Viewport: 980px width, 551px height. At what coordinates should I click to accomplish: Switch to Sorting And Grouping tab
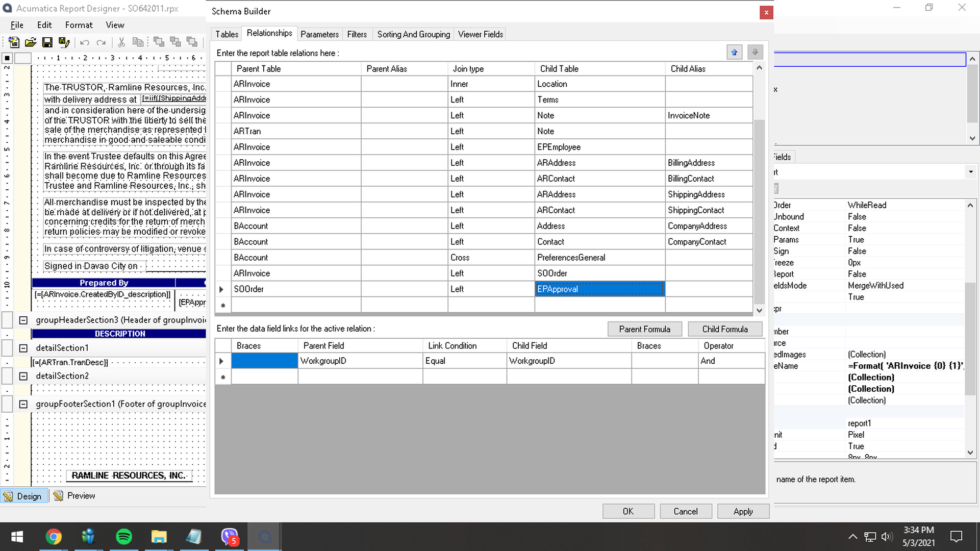[x=413, y=34]
